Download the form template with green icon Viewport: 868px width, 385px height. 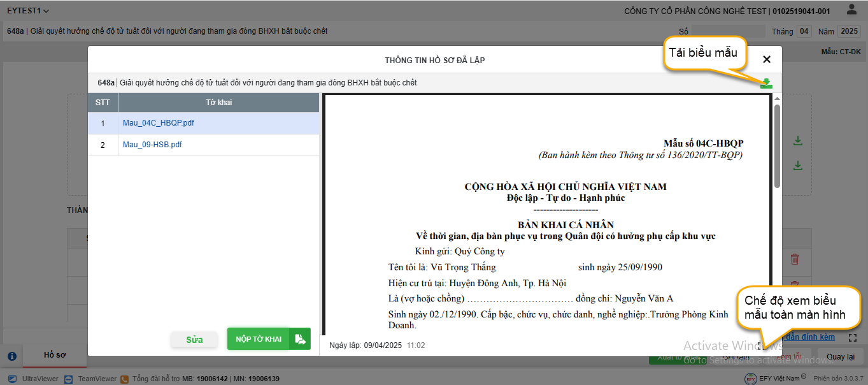[766, 84]
